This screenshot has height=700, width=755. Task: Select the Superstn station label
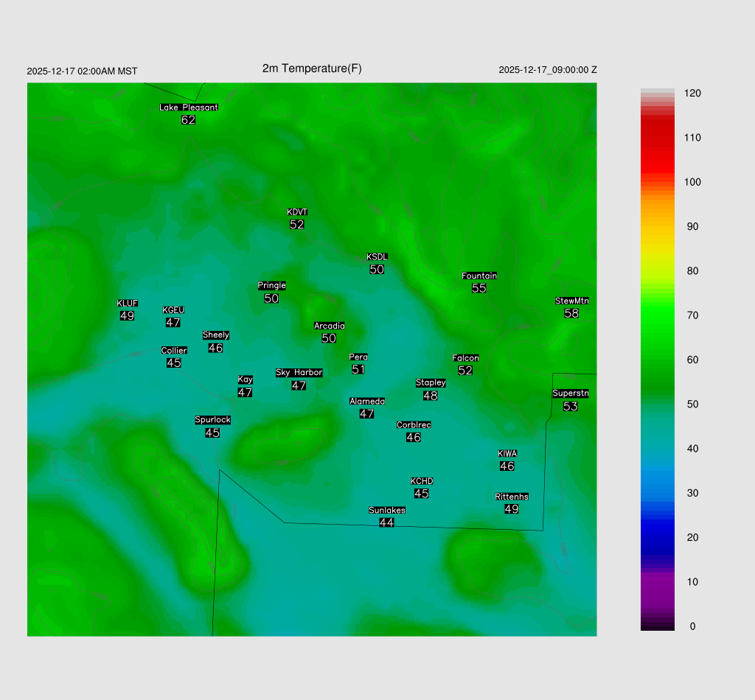click(x=570, y=393)
